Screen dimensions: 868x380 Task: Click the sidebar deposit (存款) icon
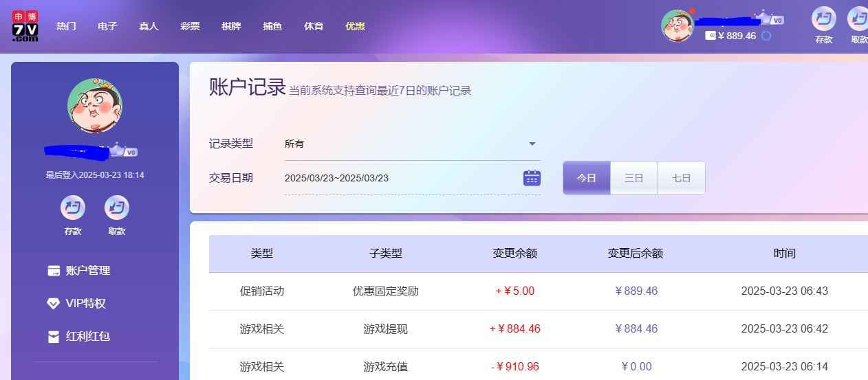(x=73, y=208)
